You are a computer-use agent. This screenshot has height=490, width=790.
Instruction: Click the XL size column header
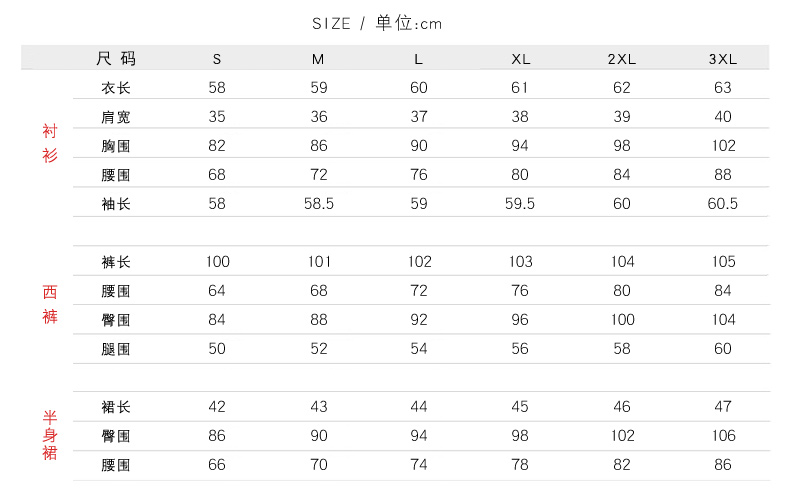tap(520, 59)
